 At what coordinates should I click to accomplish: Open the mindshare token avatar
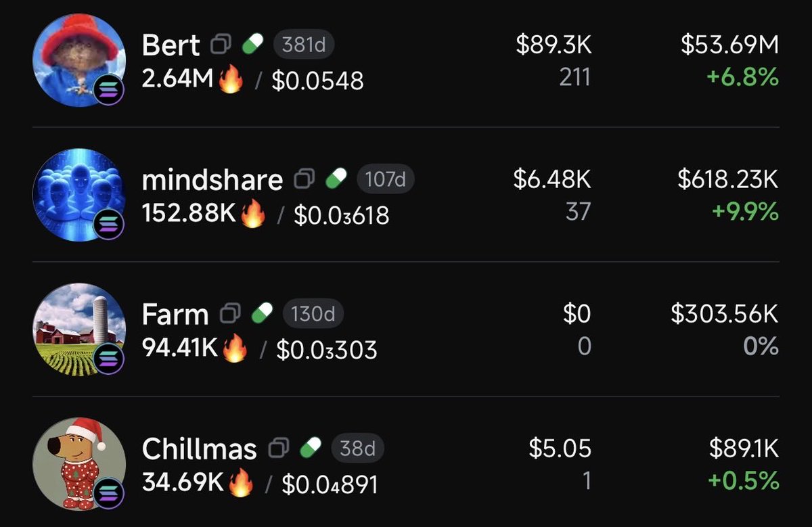[78, 193]
